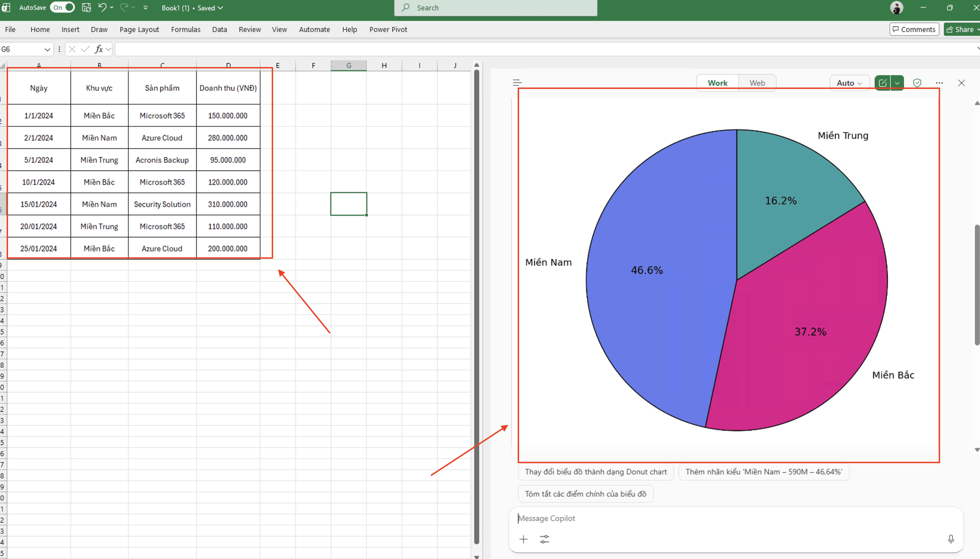This screenshot has height=559, width=980.
Task: Click Tóm tắt các điểm chính suggestion
Action: [x=585, y=494]
